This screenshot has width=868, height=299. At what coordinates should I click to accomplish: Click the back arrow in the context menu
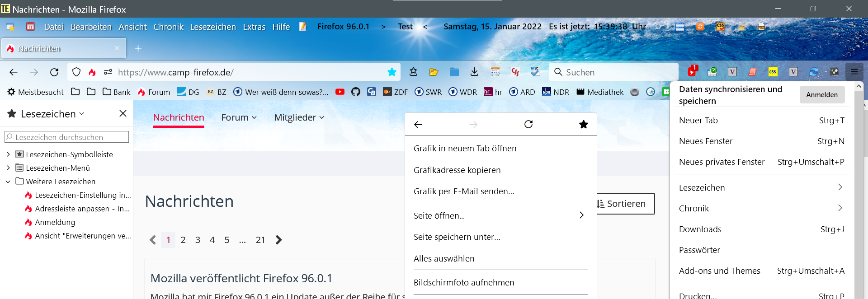click(418, 125)
